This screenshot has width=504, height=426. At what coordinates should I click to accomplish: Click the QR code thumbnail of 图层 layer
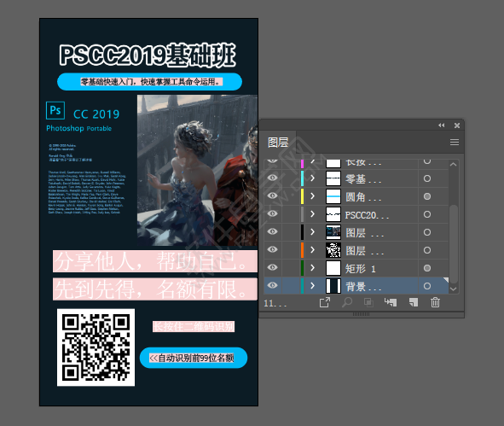[333, 250]
